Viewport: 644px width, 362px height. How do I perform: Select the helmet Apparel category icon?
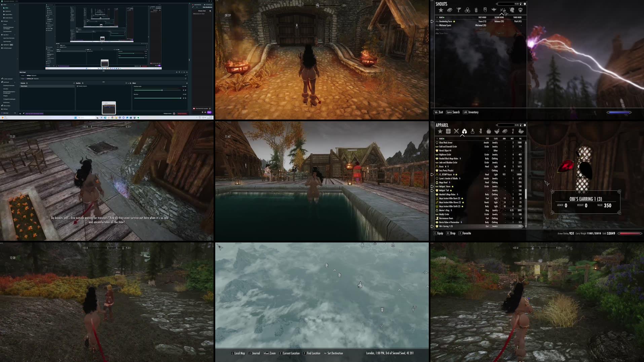pos(464,131)
